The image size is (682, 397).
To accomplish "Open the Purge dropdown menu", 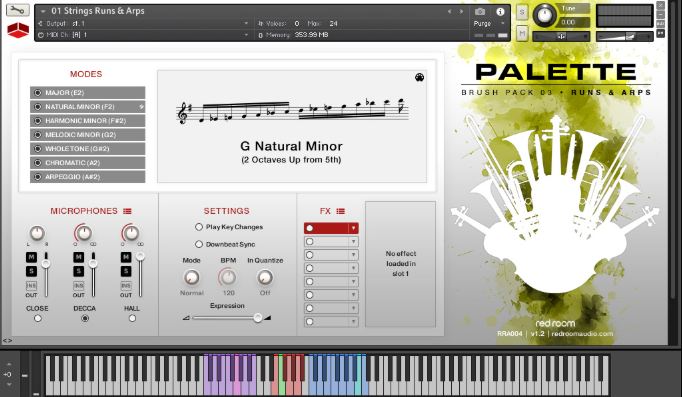I will click(489, 23).
